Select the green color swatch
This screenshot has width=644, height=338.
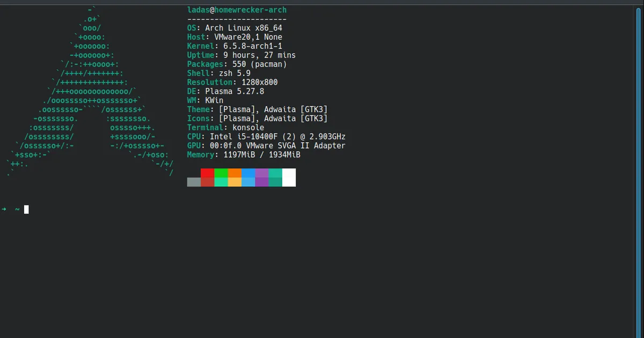(x=221, y=177)
